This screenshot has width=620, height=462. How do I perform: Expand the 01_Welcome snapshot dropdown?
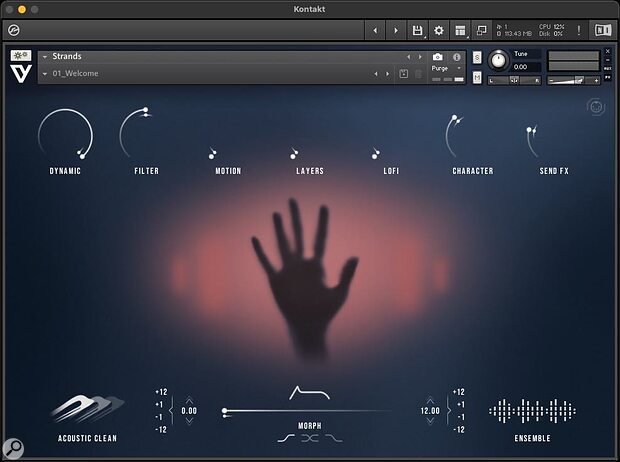pos(45,74)
